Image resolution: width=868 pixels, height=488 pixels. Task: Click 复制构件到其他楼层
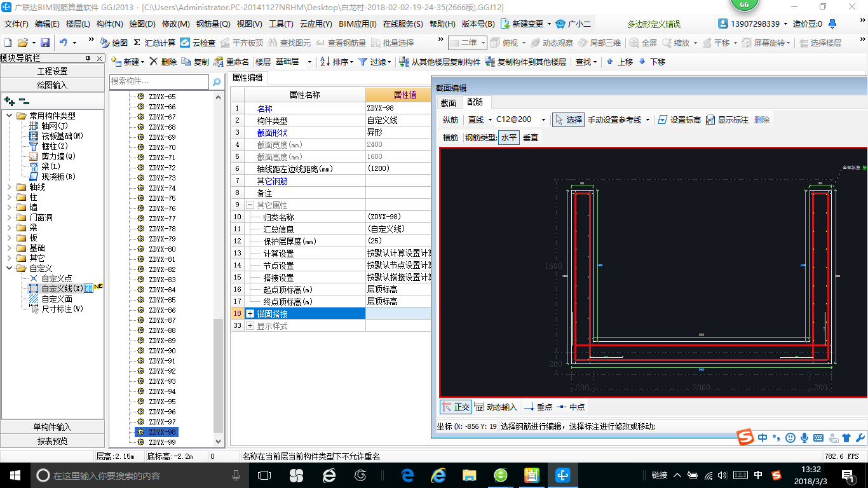pos(526,62)
